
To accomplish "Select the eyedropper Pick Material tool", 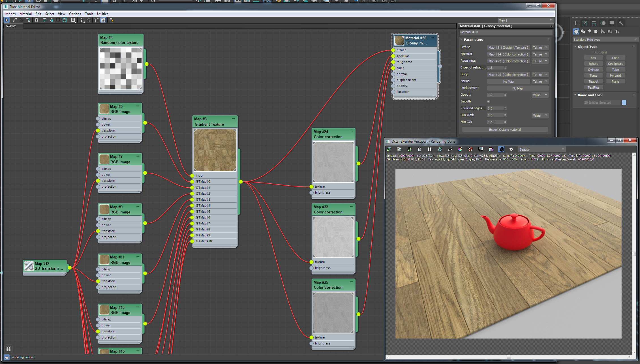I will pos(15,20).
